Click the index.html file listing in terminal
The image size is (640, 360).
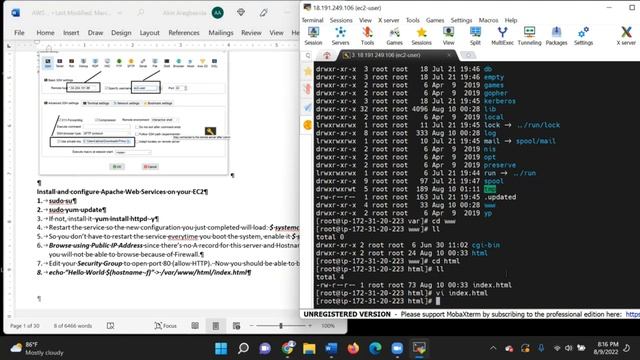[413, 285]
